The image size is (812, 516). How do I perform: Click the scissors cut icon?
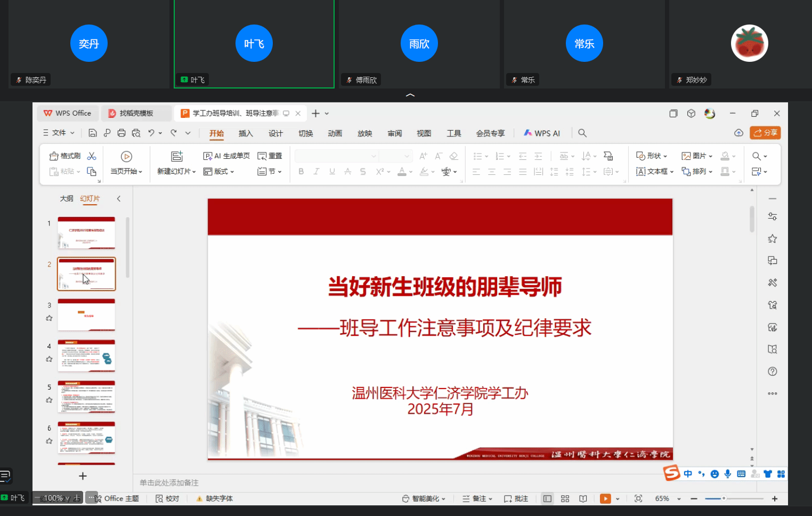pyautogui.click(x=92, y=156)
